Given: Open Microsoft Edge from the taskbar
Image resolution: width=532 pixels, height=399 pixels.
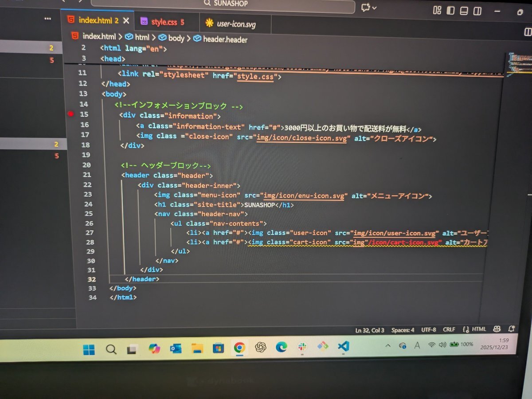Looking at the screenshot, I should 281,347.
